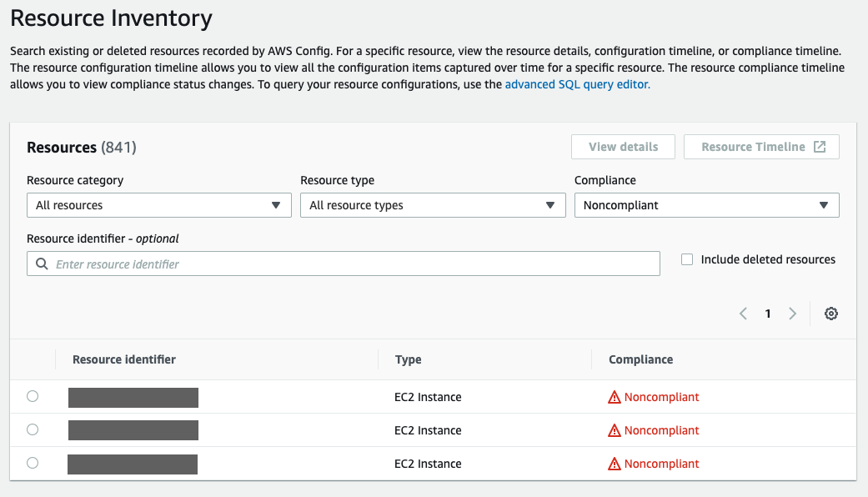The height and width of the screenshot is (497, 868).
Task: Click the external link icon on Resource Timeline
Action: pos(821,146)
